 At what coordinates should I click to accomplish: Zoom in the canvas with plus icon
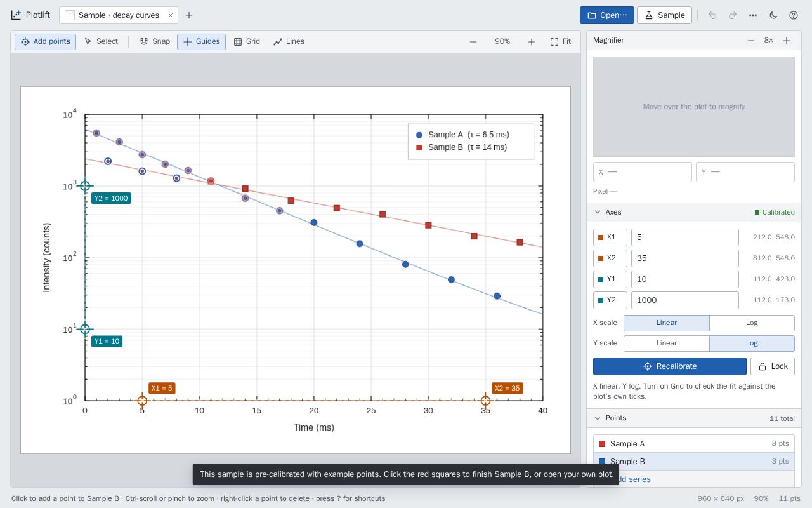(x=532, y=42)
